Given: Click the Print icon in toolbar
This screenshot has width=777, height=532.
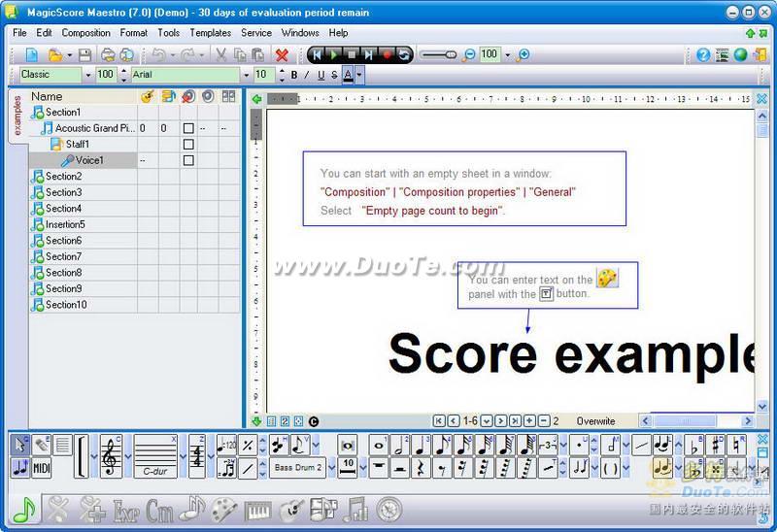Looking at the screenshot, I should tap(108, 54).
